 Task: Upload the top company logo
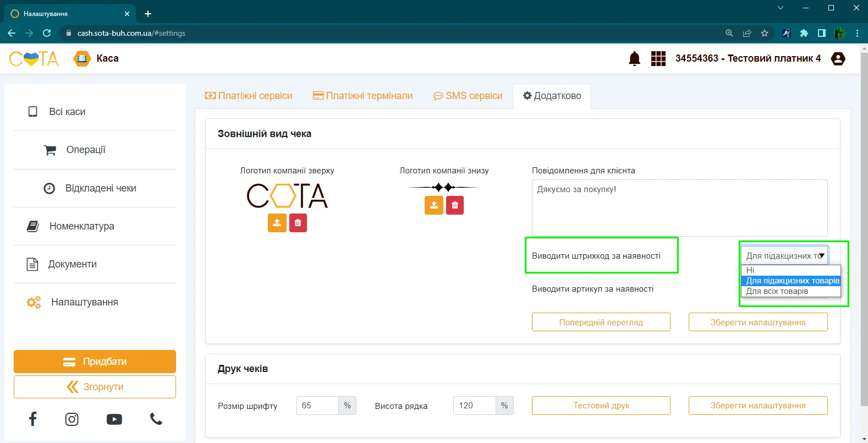[x=277, y=223]
